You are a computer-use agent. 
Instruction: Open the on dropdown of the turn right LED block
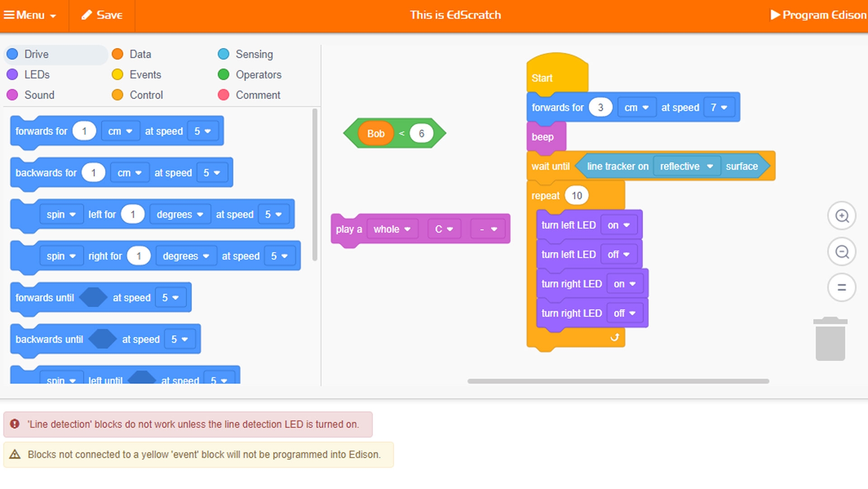625,284
